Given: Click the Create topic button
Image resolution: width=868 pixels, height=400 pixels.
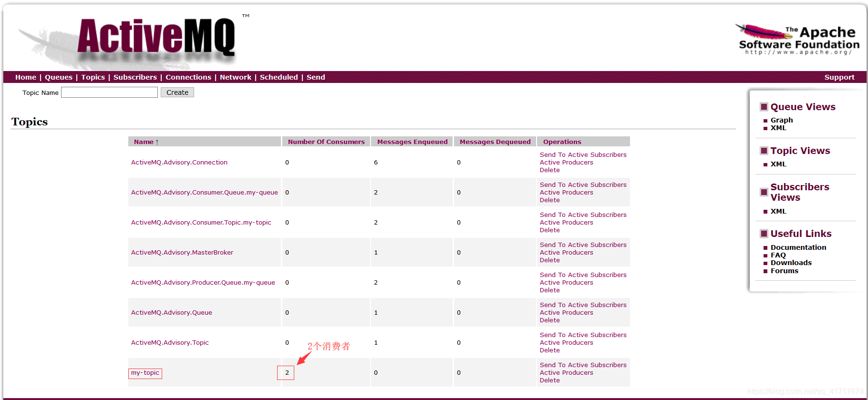Looking at the screenshot, I should point(177,92).
